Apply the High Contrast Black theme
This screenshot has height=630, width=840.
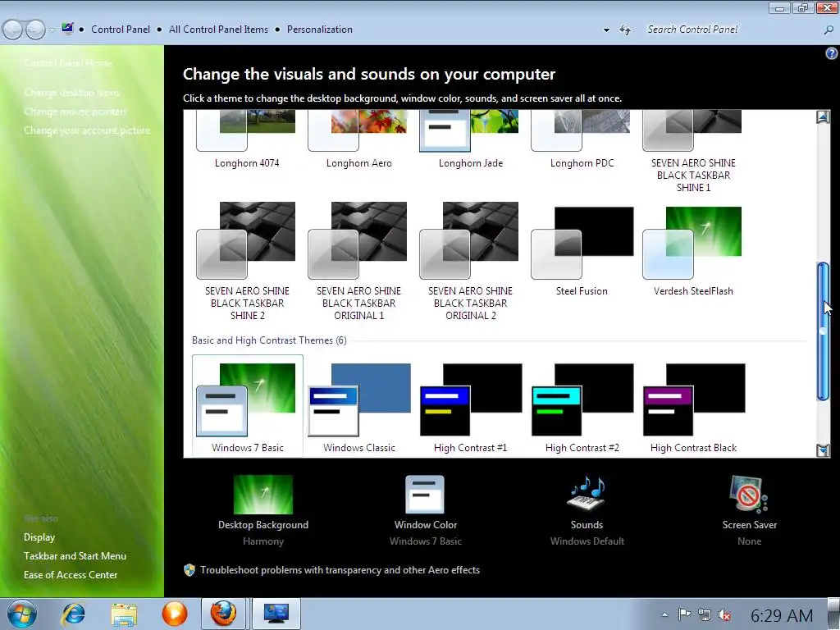694,407
